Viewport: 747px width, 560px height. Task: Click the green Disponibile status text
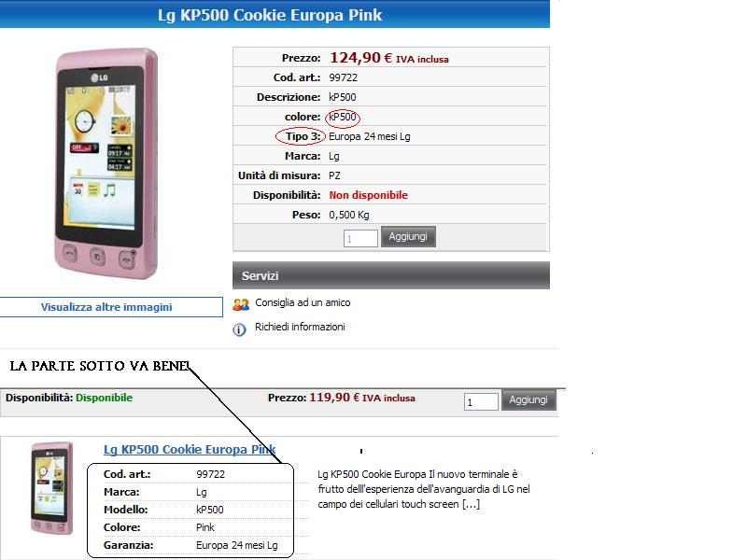click(104, 398)
